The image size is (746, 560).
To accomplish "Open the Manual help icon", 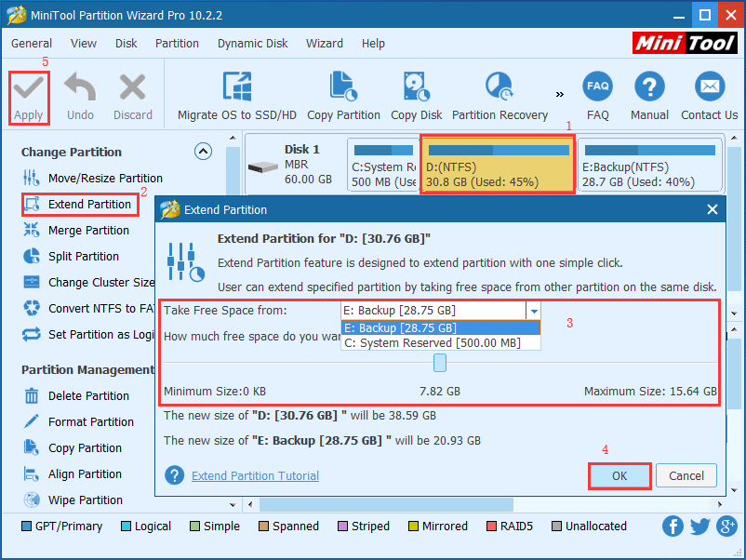I will [649, 87].
